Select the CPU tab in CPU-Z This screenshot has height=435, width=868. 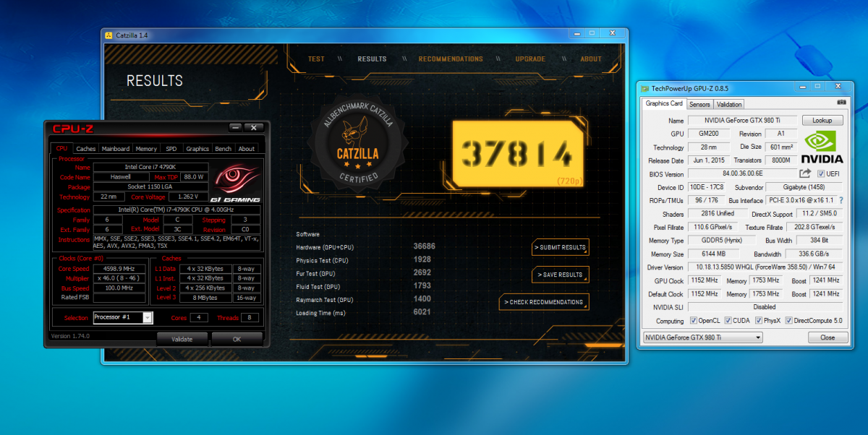[61, 149]
